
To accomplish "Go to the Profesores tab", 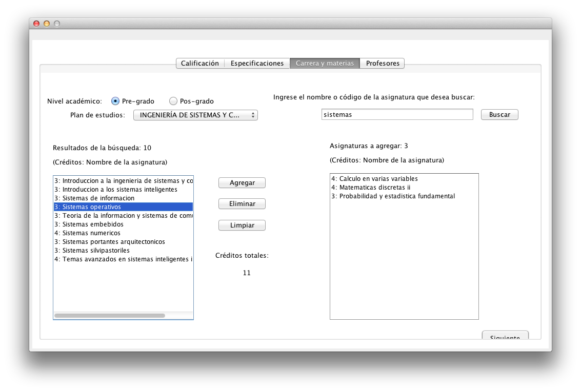I will [383, 64].
